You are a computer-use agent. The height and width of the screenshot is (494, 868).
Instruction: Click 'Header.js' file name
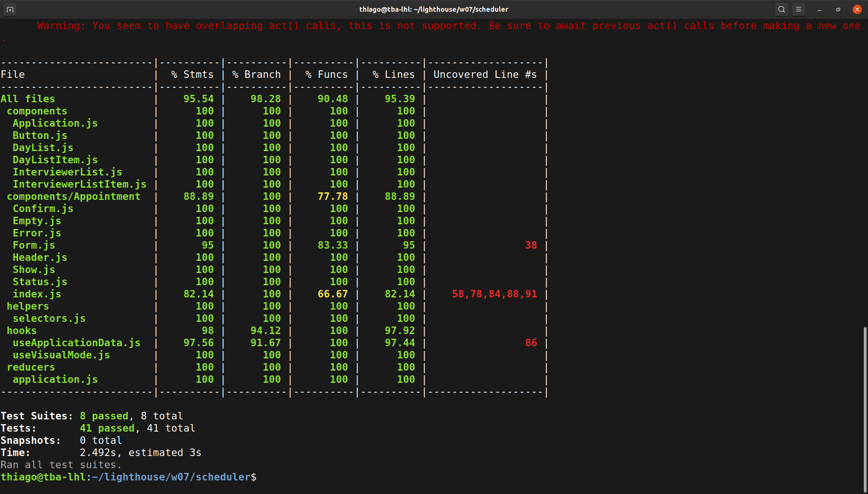click(x=40, y=258)
